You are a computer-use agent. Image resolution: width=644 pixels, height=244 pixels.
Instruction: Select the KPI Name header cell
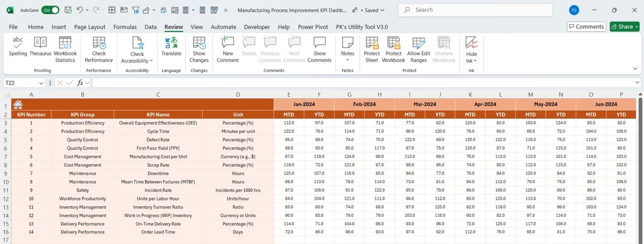(158, 114)
